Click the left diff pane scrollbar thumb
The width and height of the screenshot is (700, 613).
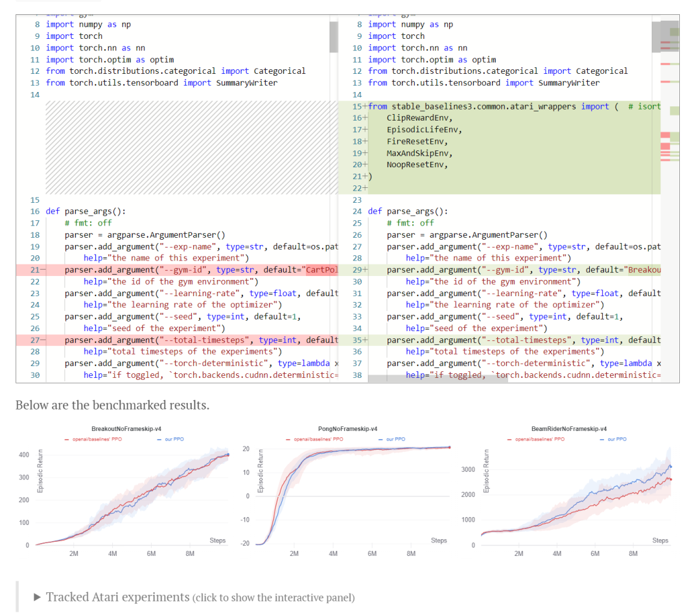coord(334,37)
